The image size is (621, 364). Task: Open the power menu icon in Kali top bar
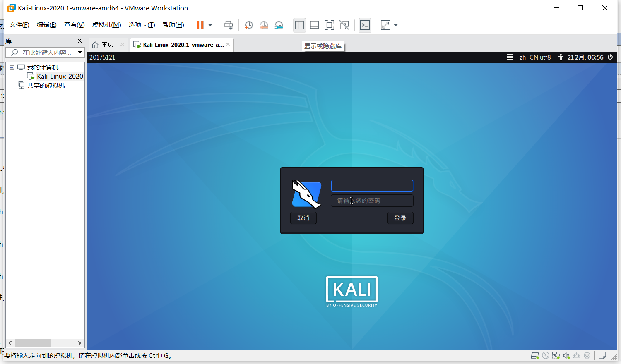pyautogui.click(x=610, y=57)
